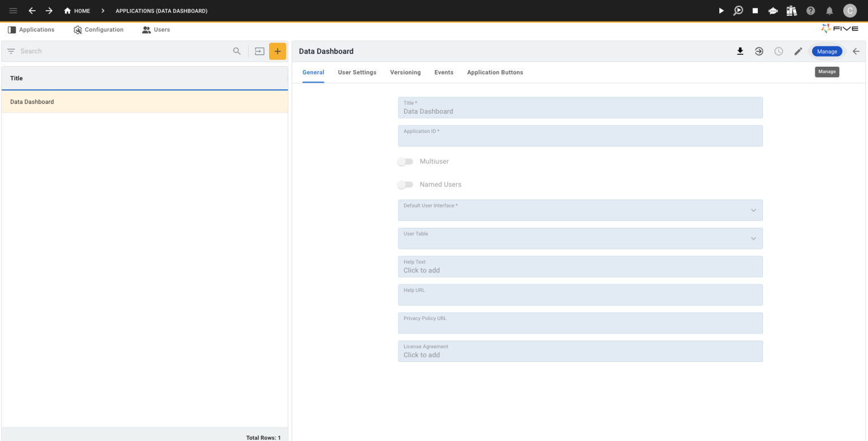Image resolution: width=868 pixels, height=441 pixels.
Task: Turn on the Named Users toggle
Action: pos(405,184)
